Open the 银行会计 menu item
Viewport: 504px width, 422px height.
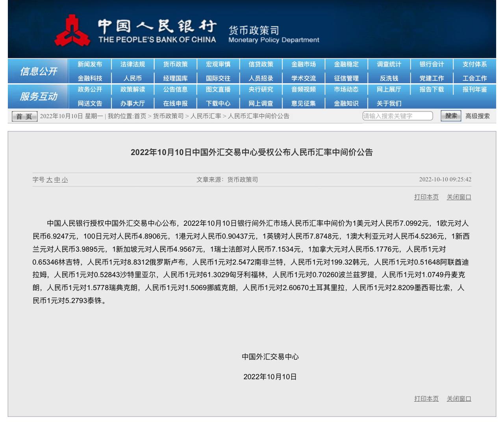pos(432,64)
